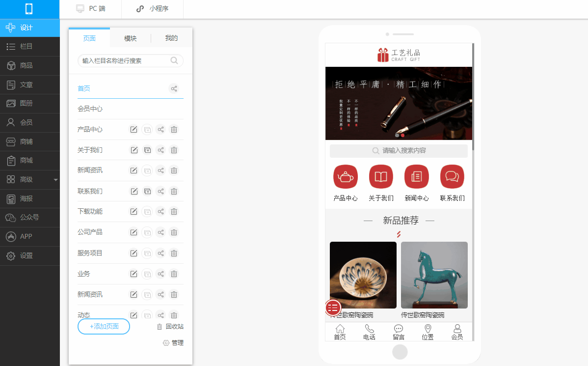Expand the 高级 sidebar menu arrow
Screen dimensions: 588x366
tap(55, 180)
